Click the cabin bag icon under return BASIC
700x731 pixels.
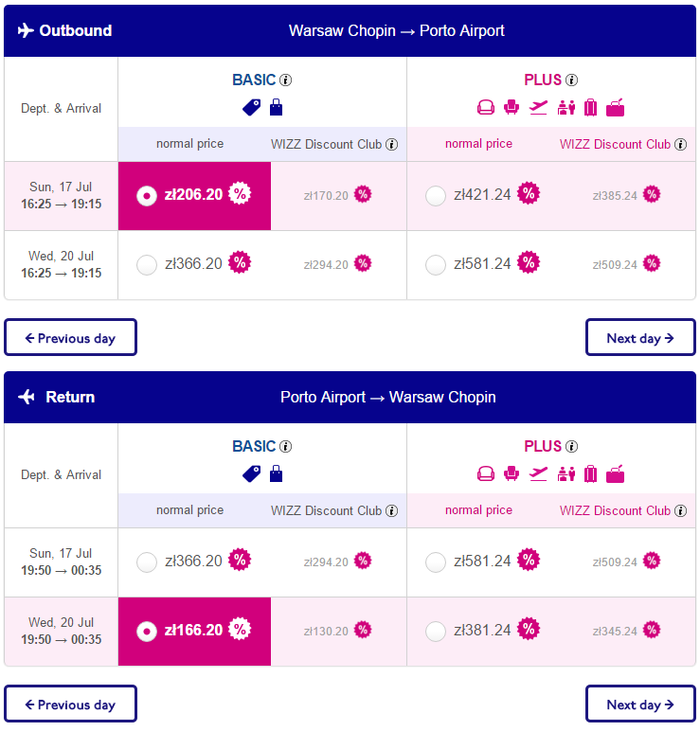[x=276, y=473]
